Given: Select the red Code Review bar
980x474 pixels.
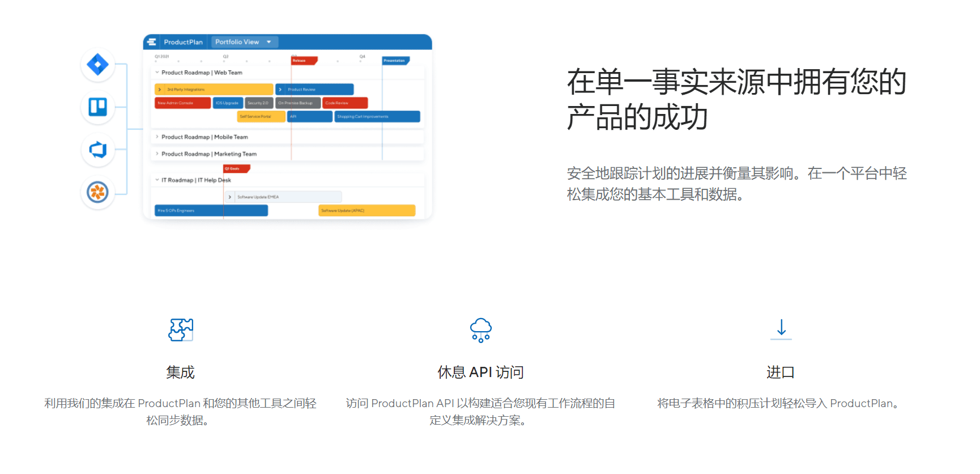Looking at the screenshot, I should click(345, 103).
